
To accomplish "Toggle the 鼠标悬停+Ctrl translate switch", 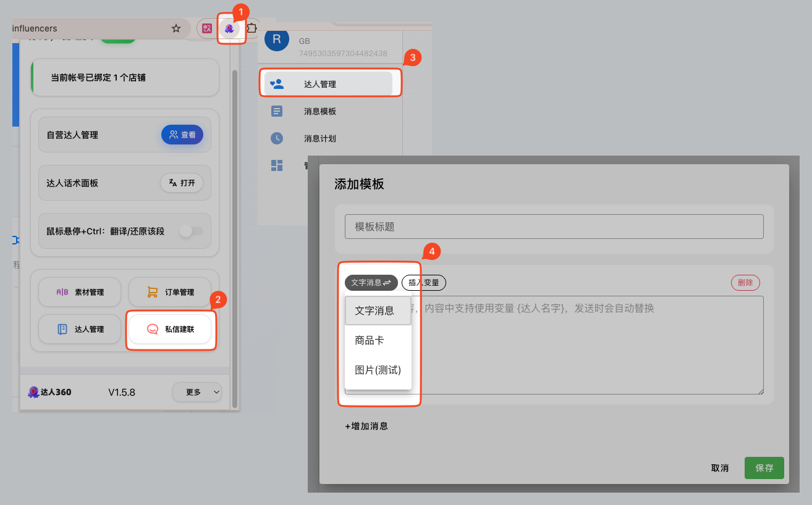I will 191,231.
